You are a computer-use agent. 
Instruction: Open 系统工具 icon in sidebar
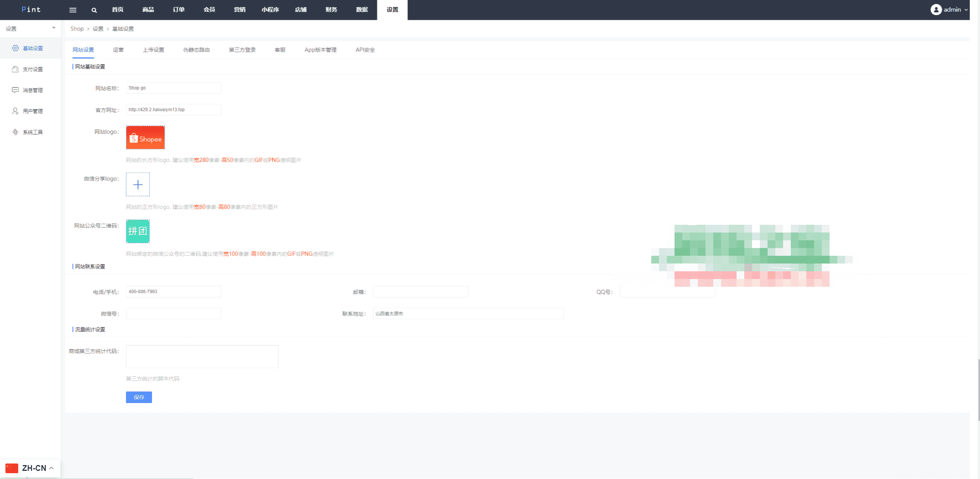tap(15, 132)
